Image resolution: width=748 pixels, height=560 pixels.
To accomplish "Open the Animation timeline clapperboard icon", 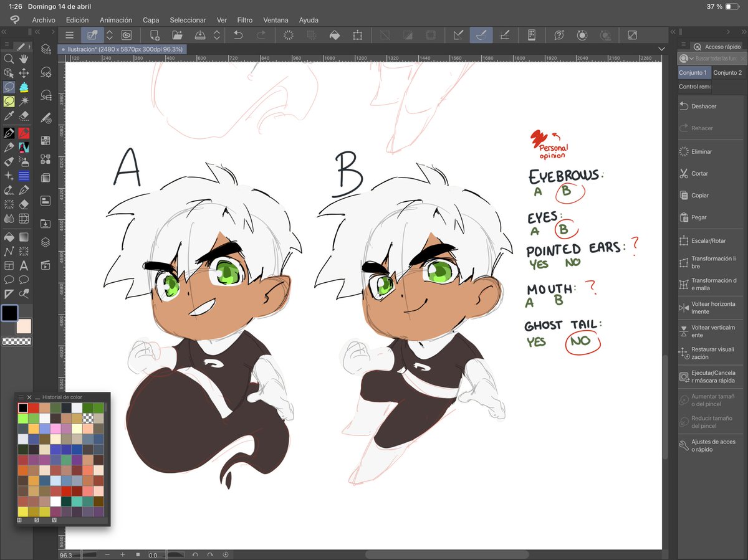I will click(46, 265).
